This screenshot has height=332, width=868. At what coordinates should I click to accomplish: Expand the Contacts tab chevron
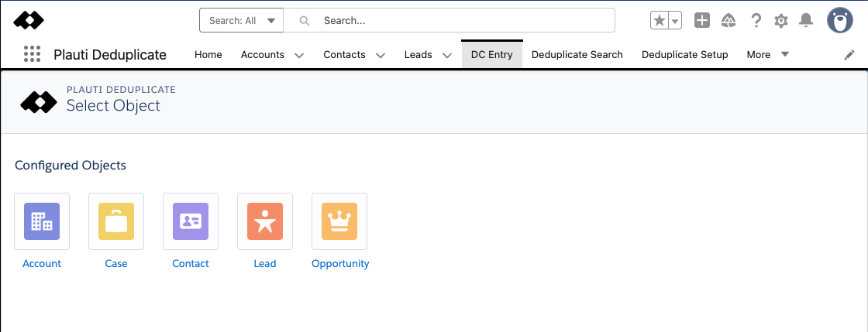tap(381, 55)
